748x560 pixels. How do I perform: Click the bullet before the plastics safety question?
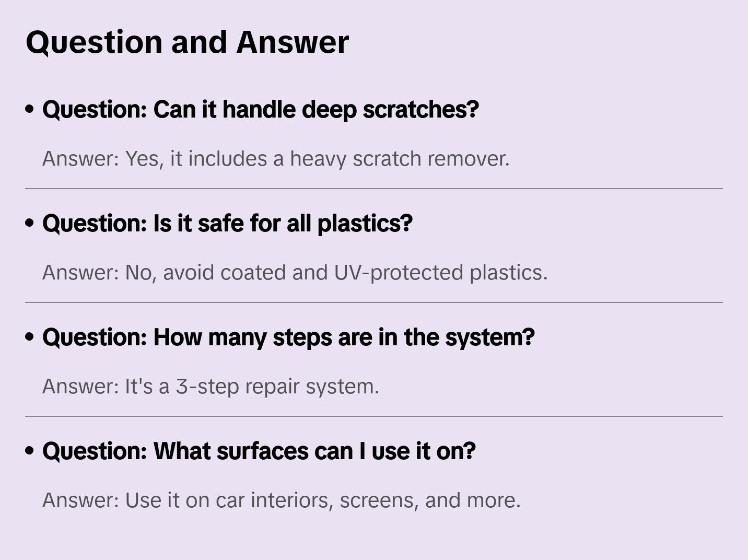(x=30, y=223)
